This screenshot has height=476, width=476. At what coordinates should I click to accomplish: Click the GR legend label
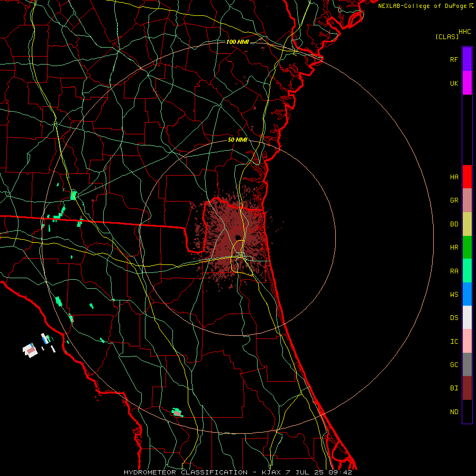pyautogui.click(x=454, y=200)
